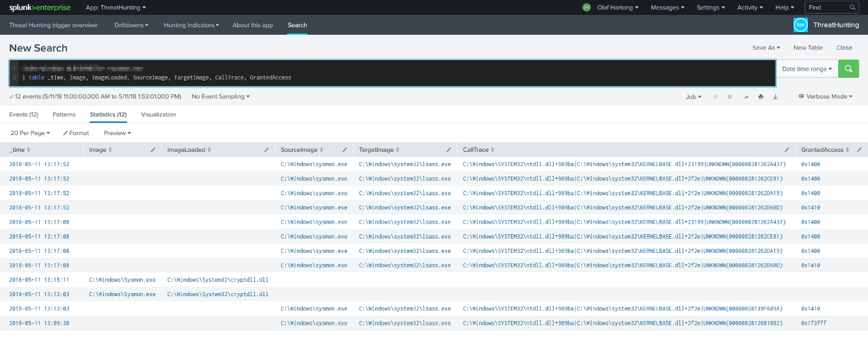This screenshot has height=339, width=868.
Task: Select the Search nav item
Action: tap(297, 25)
